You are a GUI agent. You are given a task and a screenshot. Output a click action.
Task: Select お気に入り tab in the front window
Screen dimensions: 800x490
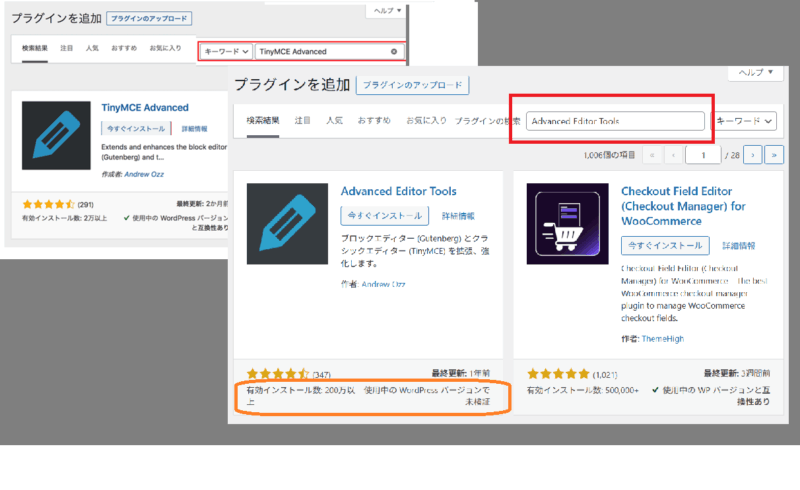pos(426,121)
